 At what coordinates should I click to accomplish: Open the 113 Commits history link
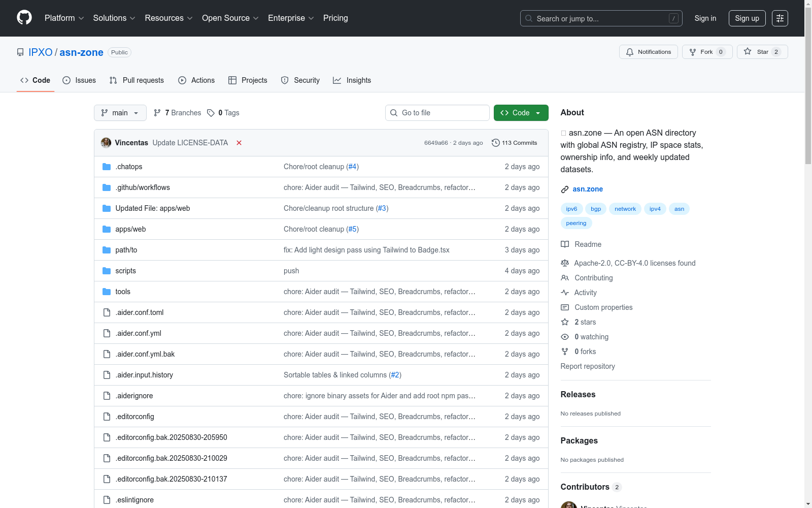coord(514,143)
